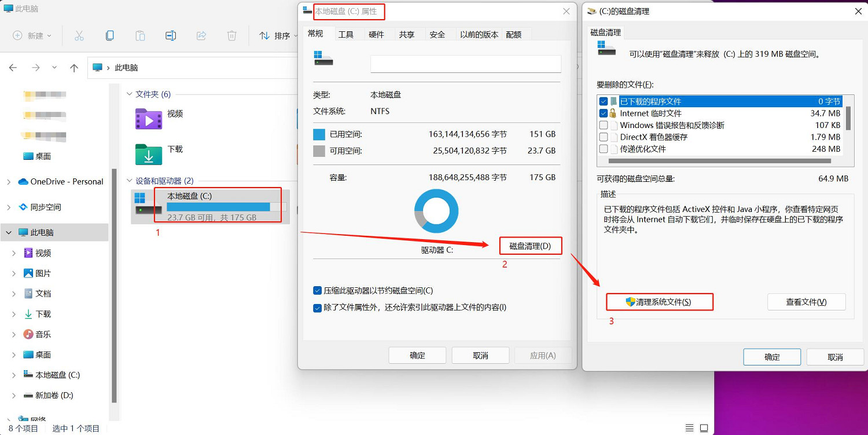Click the file list vertical scrollbar

[848, 119]
